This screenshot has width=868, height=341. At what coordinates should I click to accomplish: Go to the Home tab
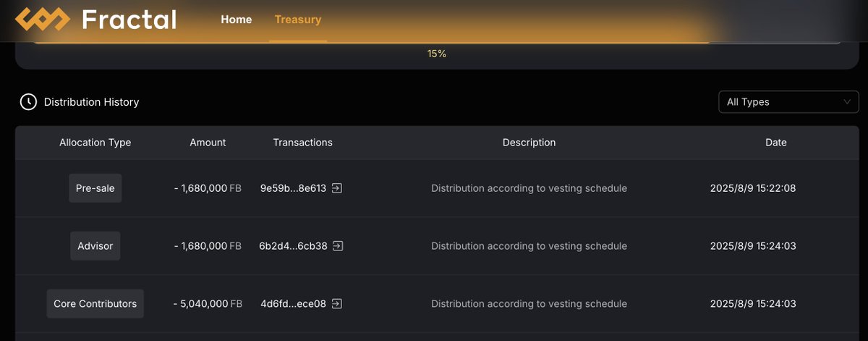[237, 20]
